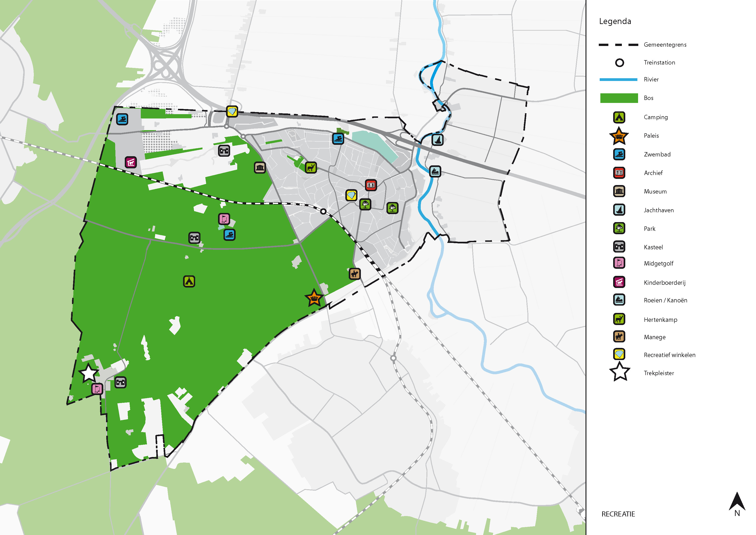Click the castle marker left of the forest pool
756x535 pixels.
tap(194, 238)
